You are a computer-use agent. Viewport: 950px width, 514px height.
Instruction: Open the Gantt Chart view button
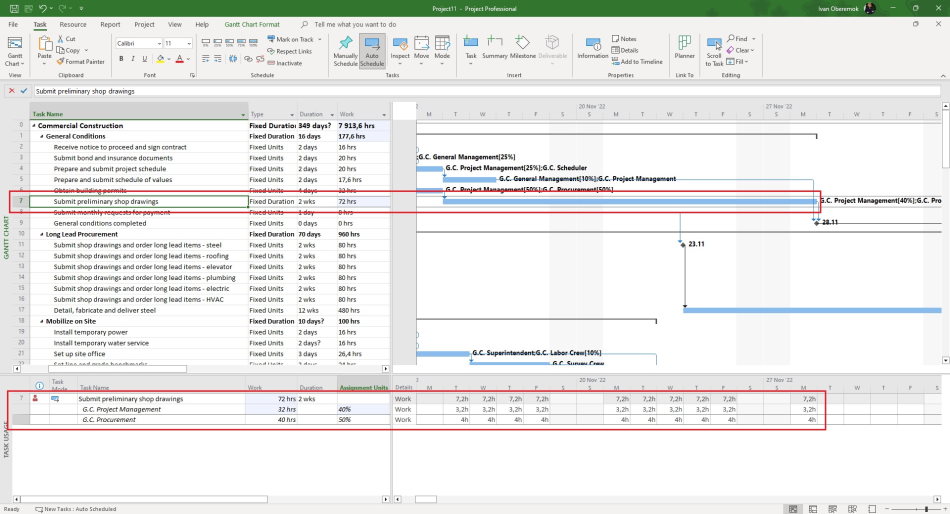[x=15, y=51]
